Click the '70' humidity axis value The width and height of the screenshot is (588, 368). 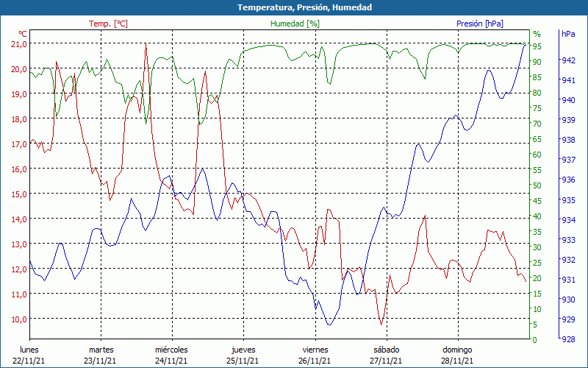point(537,124)
